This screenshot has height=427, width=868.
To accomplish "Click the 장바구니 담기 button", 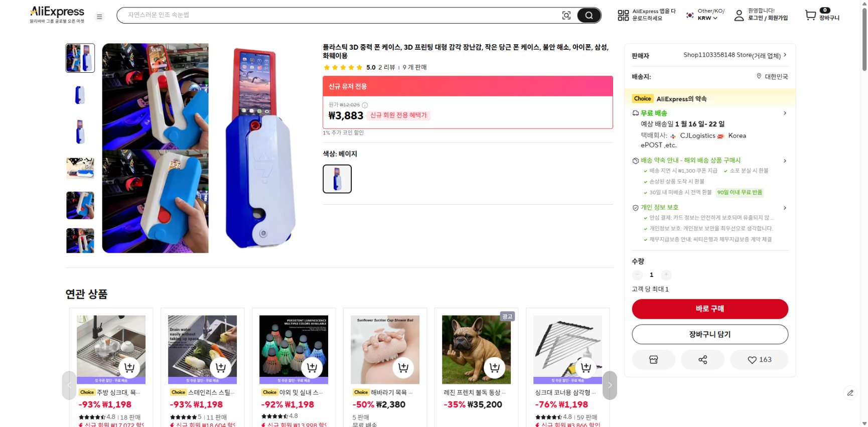I will click(709, 334).
